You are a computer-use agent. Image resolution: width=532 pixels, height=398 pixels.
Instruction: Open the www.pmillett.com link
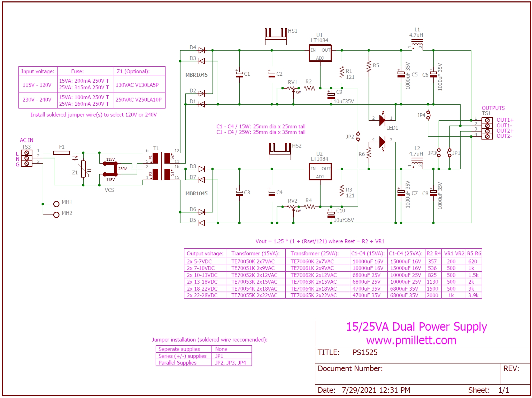click(411, 340)
